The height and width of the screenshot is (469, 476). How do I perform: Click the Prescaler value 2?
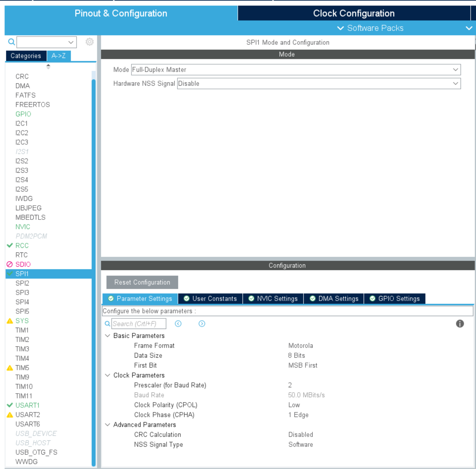pos(290,385)
